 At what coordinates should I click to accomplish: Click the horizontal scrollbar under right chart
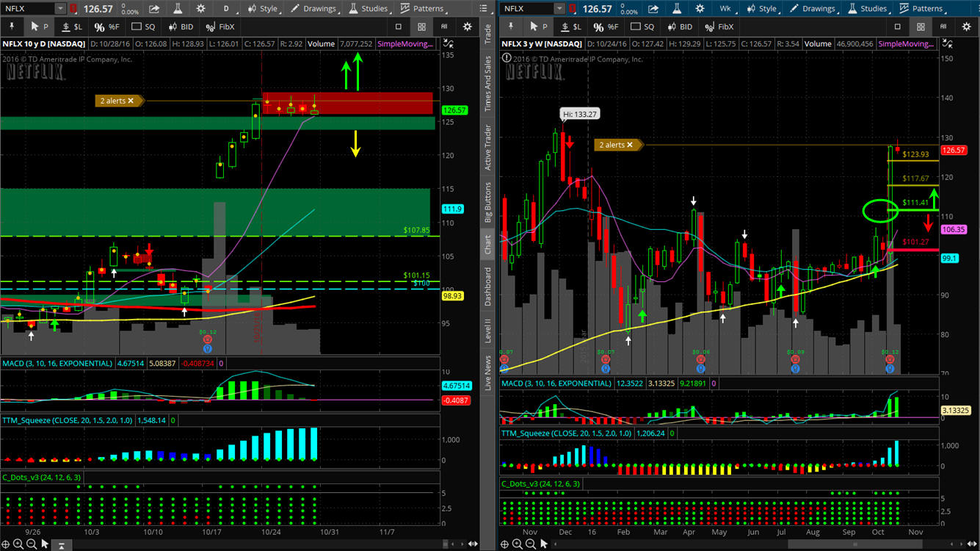coord(844,544)
